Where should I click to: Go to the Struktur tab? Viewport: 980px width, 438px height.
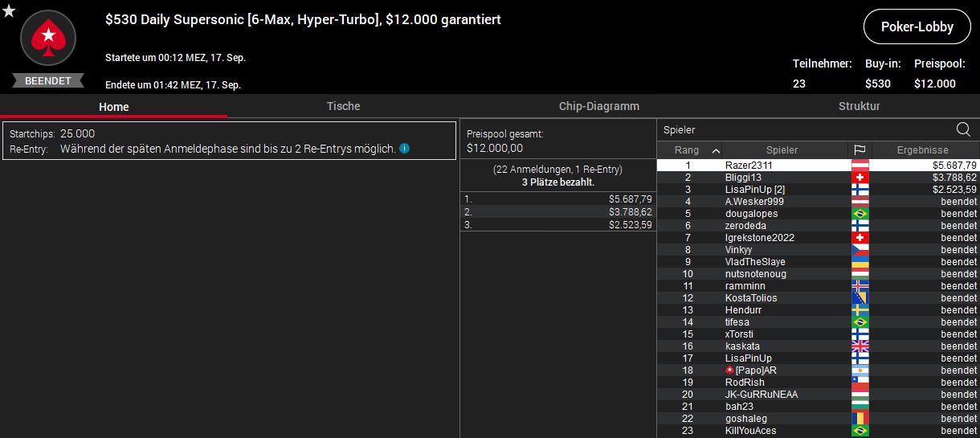pos(859,106)
